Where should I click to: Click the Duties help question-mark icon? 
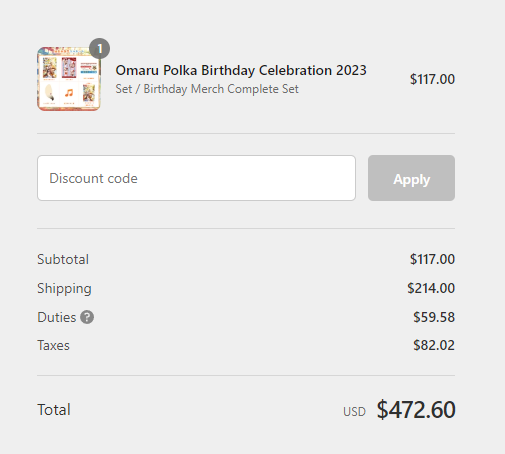pos(87,317)
